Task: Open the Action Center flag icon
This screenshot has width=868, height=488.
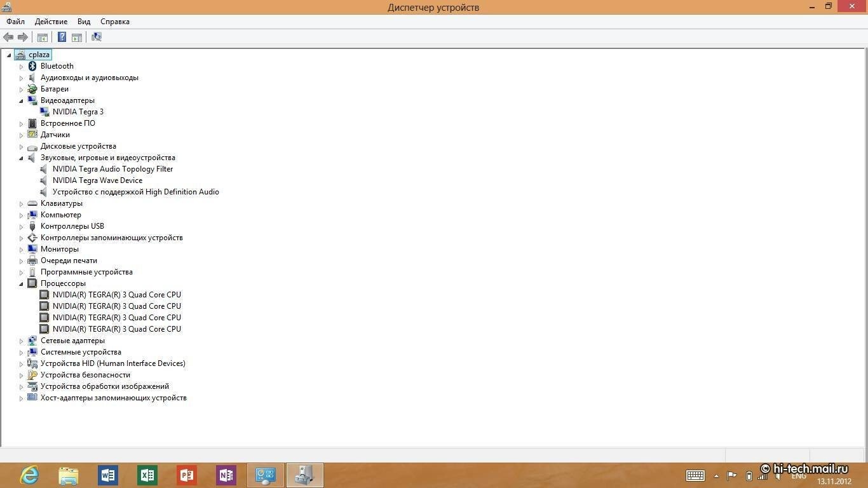Action: click(x=732, y=475)
